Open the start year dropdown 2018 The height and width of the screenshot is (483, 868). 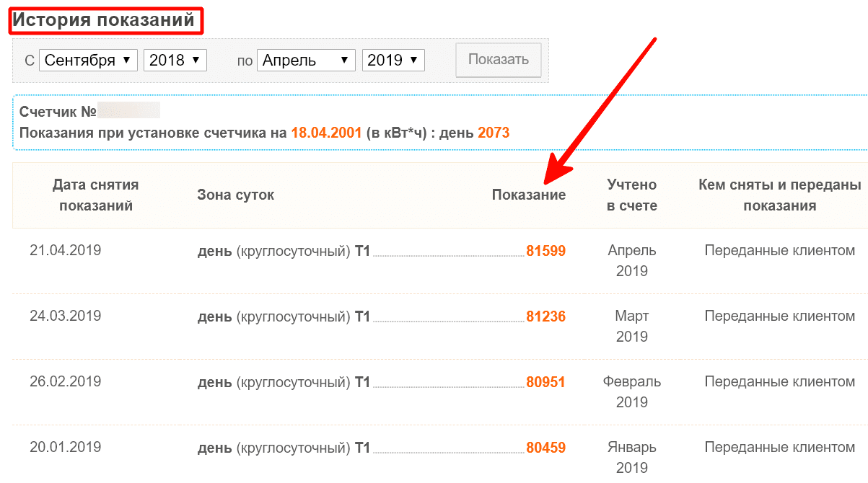click(x=175, y=60)
